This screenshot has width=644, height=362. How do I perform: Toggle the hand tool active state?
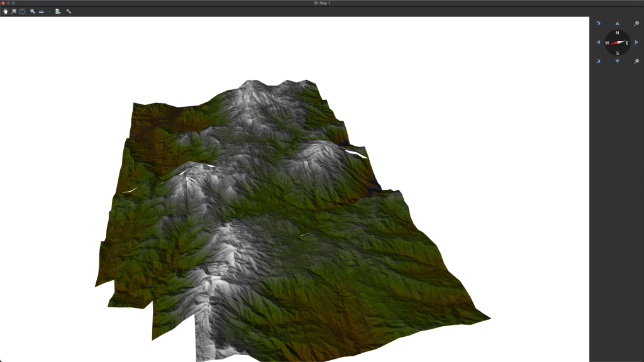[x=6, y=11]
